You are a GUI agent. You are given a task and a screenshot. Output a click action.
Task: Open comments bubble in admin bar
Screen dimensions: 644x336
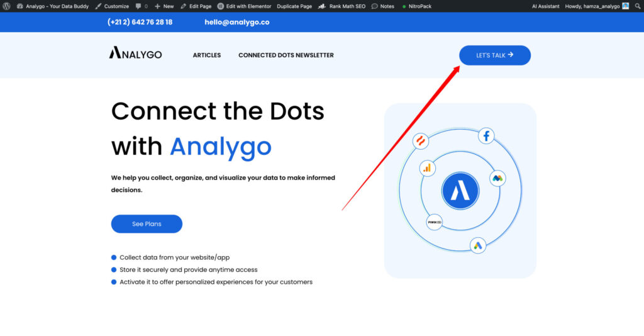pyautogui.click(x=141, y=6)
